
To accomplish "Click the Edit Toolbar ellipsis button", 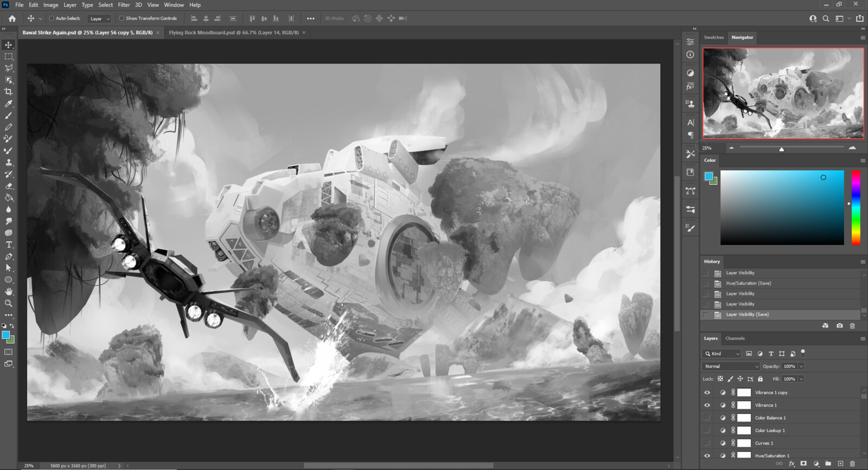I will point(9,315).
